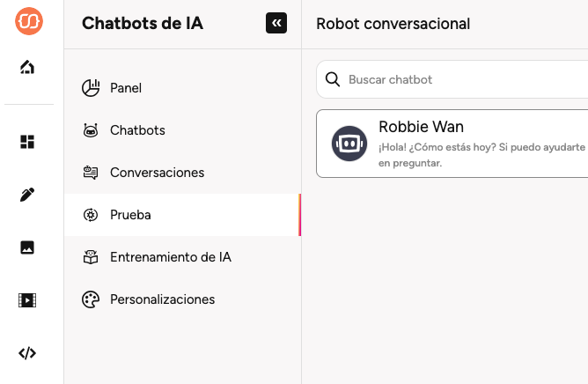
Task: Open the Conversaciones menu item
Action: pos(157,173)
